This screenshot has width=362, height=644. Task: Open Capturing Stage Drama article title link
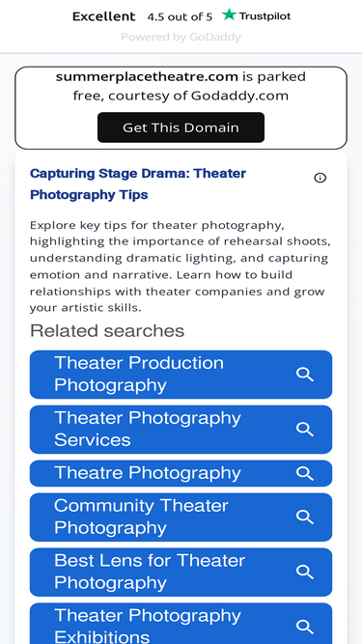tap(138, 184)
